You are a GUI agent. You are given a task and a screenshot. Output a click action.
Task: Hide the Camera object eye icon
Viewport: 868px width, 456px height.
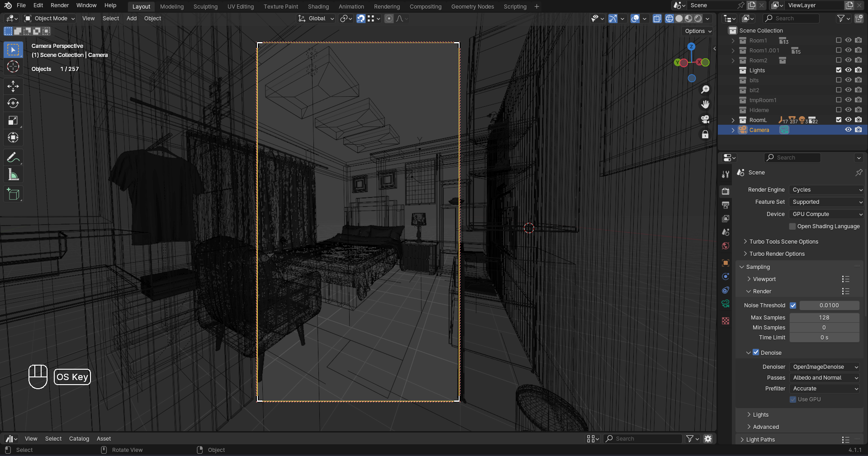(x=849, y=130)
